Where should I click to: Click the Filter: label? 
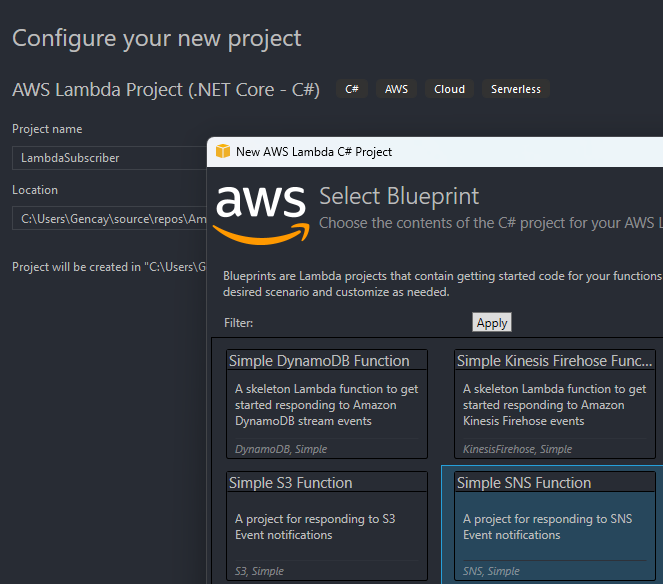click(x=238, y=323)
